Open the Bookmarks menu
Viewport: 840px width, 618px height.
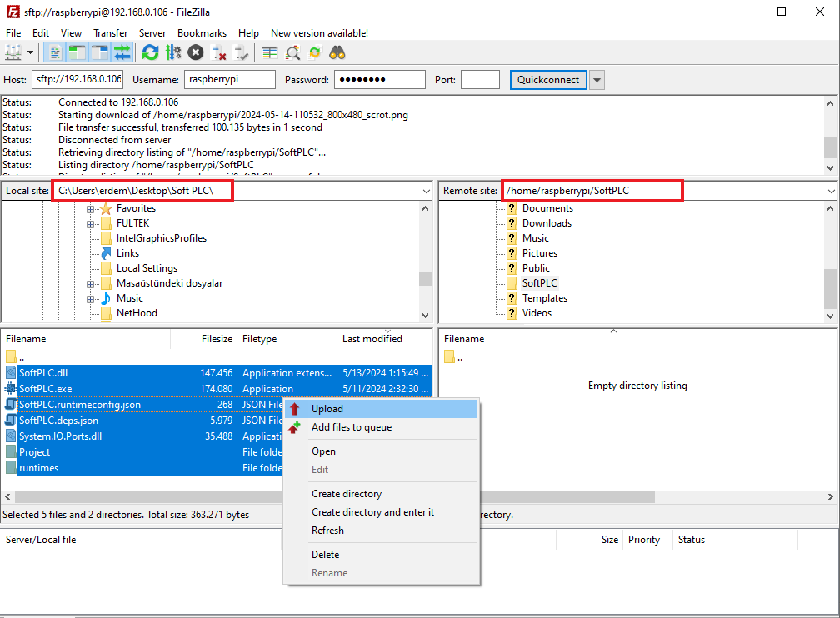tap(202, 33)
